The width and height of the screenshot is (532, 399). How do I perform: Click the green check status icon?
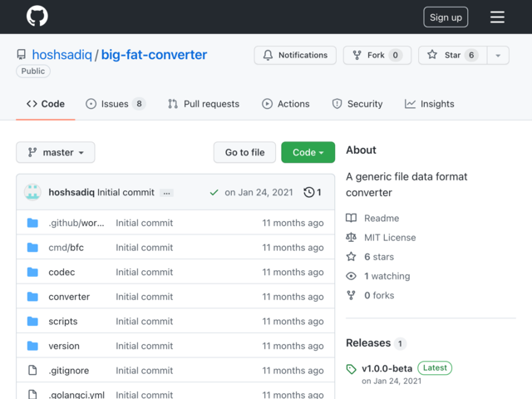(214, 193)
